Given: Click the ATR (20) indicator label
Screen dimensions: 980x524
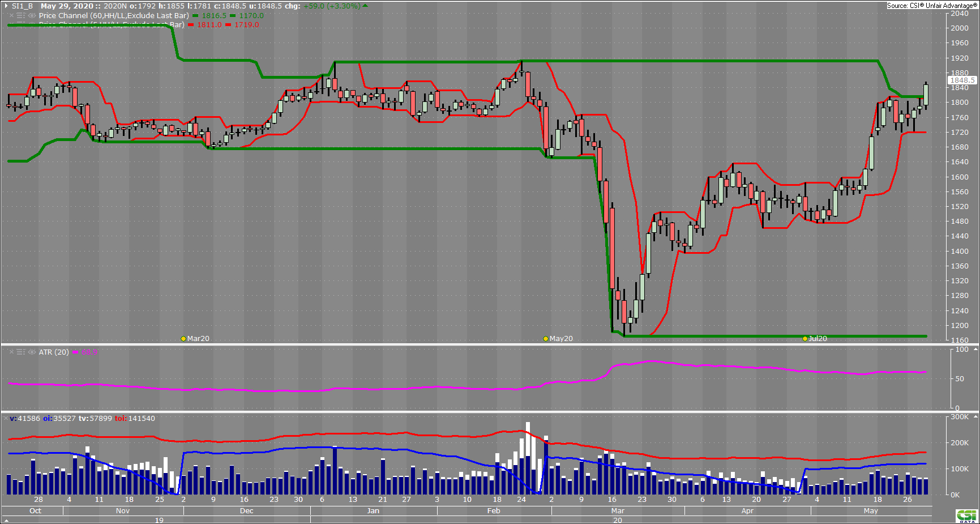Looking at the screenshot, I should (x=54, y=352).
